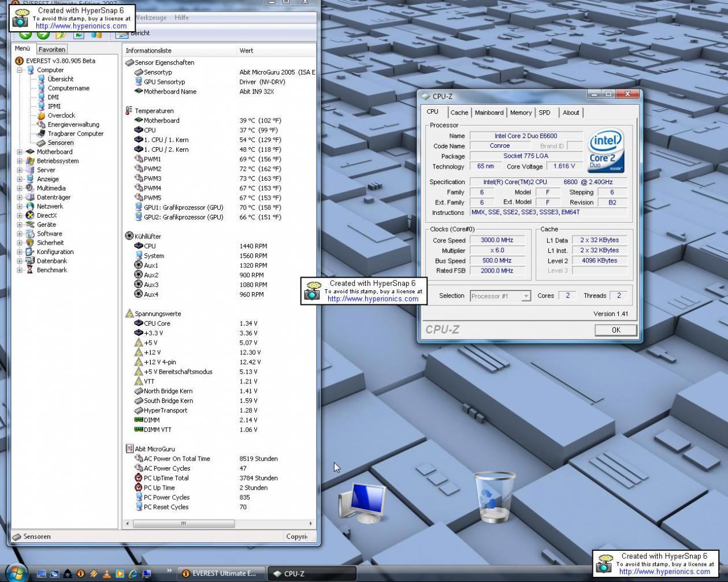Click the Wert column header

pyautogui.click(x=276, y=51)
